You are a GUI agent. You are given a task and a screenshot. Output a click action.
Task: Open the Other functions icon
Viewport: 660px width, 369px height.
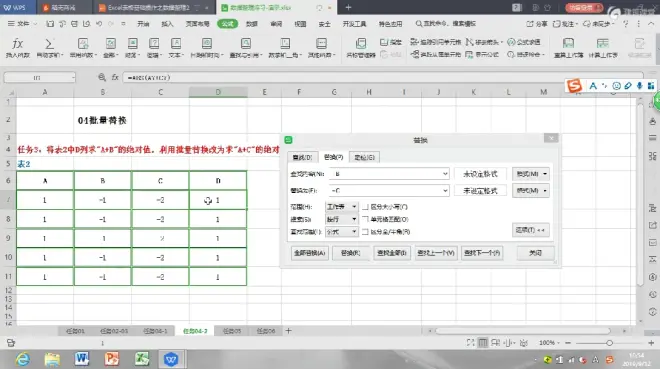[321, 43]
